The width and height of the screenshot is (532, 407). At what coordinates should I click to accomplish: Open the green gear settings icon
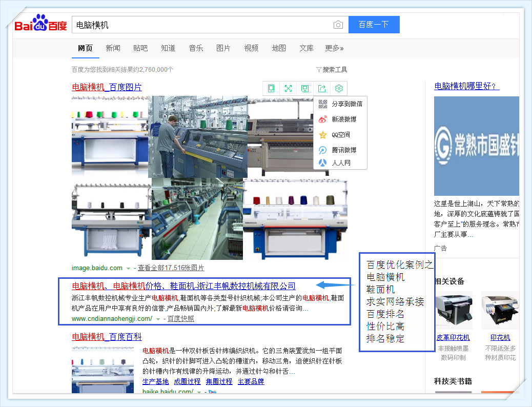[x=339, y=88]
